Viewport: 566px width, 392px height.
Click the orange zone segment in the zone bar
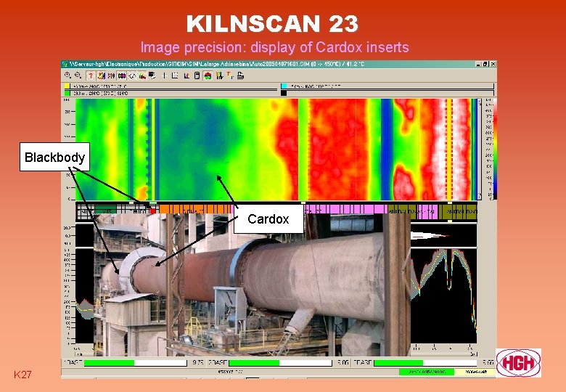[195, 209]
